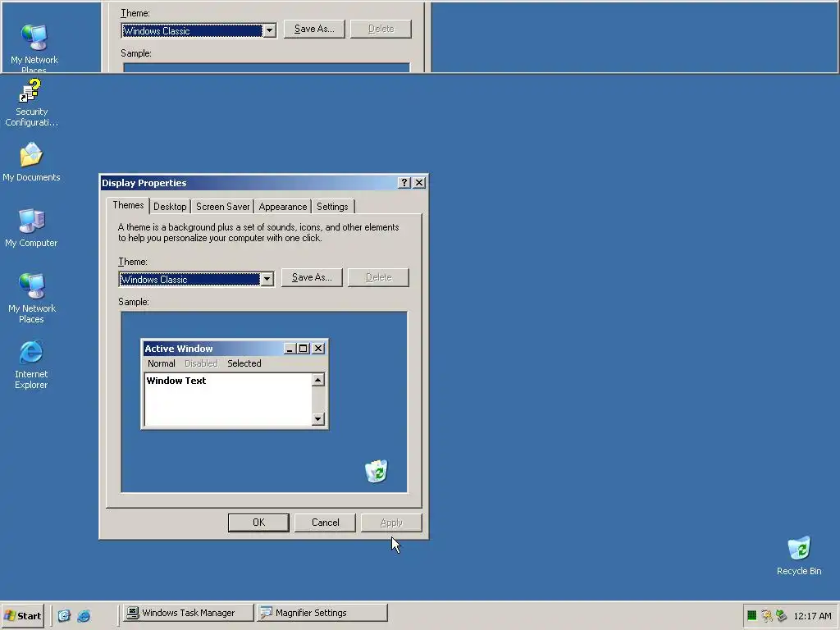Switch to Windows Task Manager taskbar button
The image size is (840, 630).
coord(188,613)
